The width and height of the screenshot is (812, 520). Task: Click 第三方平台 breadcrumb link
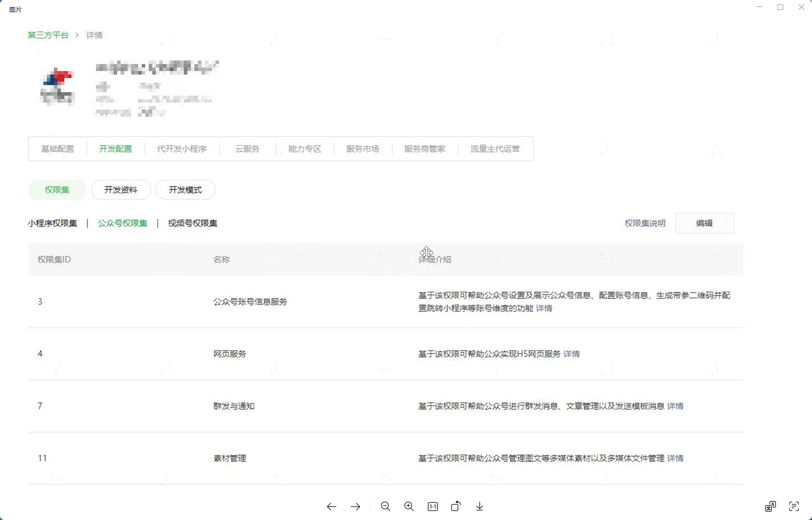coord(48,35)
